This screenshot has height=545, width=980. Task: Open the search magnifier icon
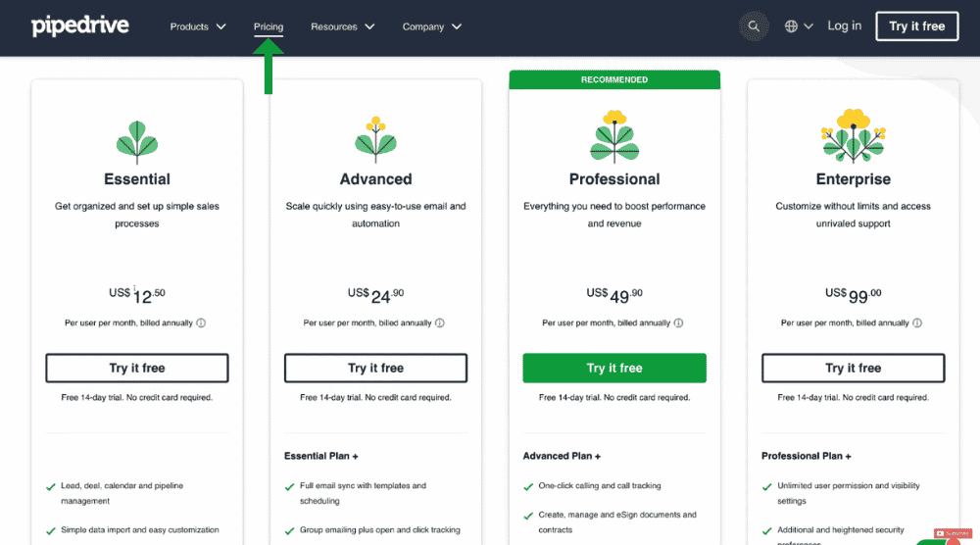click(x=754, y=26)
